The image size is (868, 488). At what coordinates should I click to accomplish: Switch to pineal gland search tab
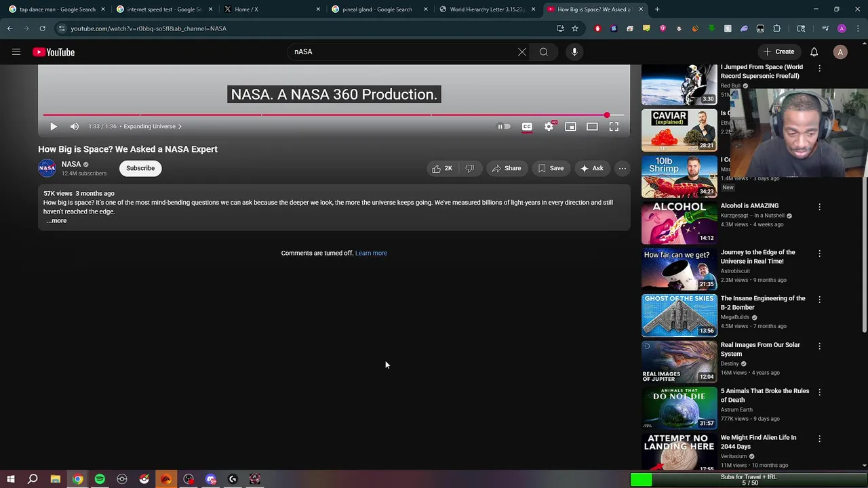tap(379, 9)
